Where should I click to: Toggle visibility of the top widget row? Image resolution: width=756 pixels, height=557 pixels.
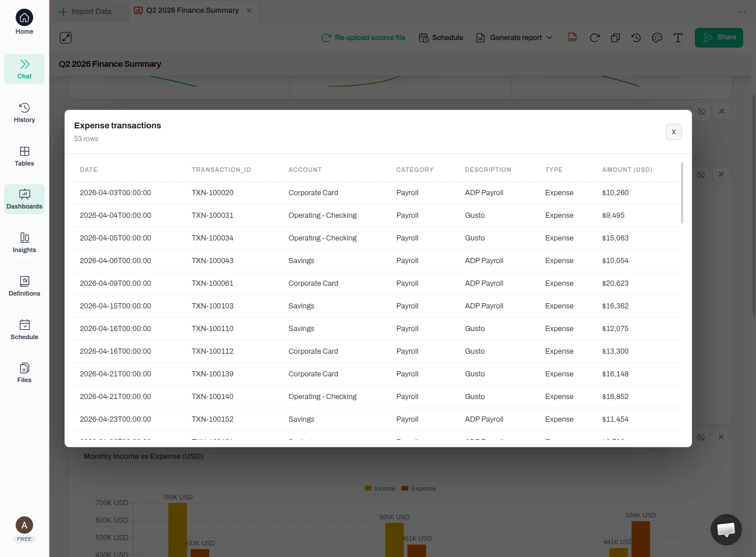pos(701,111)
